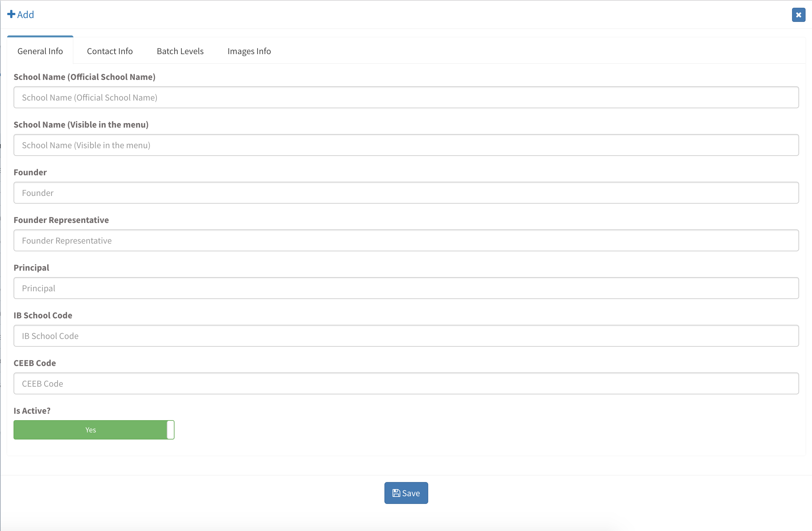Click the white handle of the Yes toggle
812x531 pixels.
pos(170,430)
